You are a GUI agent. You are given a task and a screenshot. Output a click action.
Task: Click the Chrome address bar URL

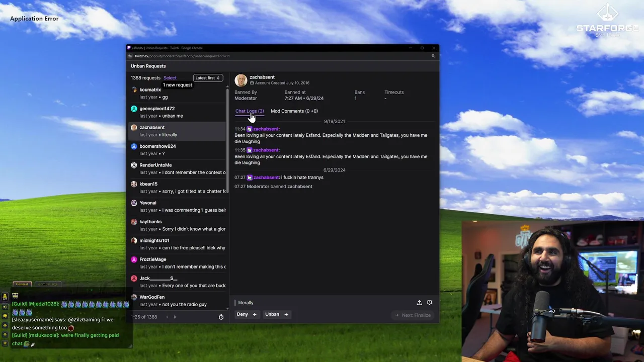[x=182, y=56]
